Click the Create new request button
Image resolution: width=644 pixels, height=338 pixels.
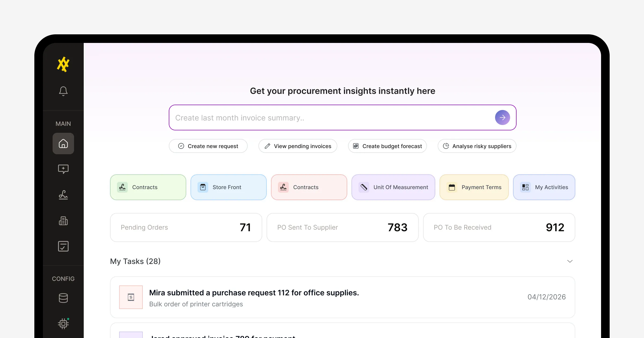click(208, 146)
